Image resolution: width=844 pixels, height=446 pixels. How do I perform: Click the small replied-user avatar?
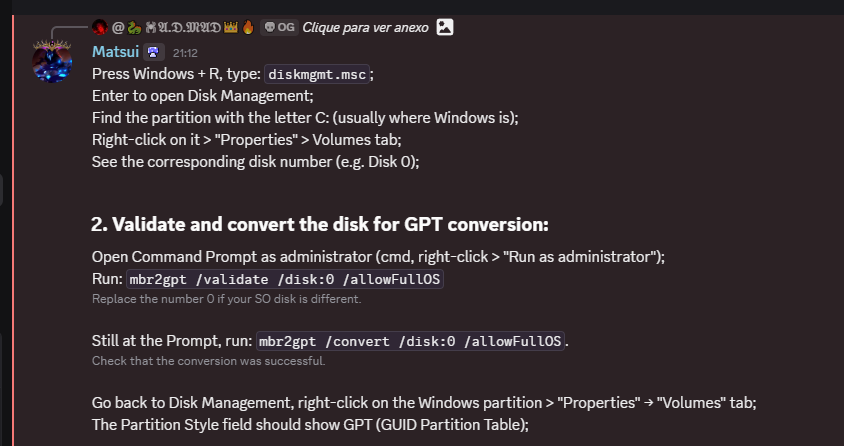pyautogui.click(x=99, y=27)
